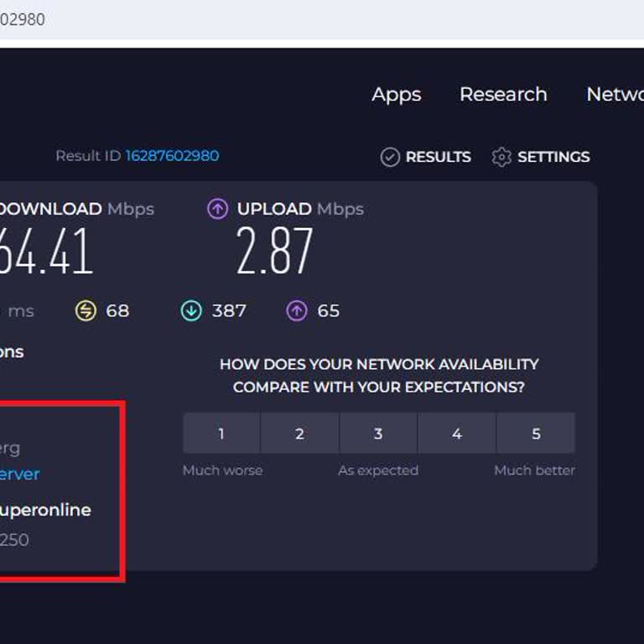Click the 'As expected' label

pyautogui.click(x=378, y=470)
